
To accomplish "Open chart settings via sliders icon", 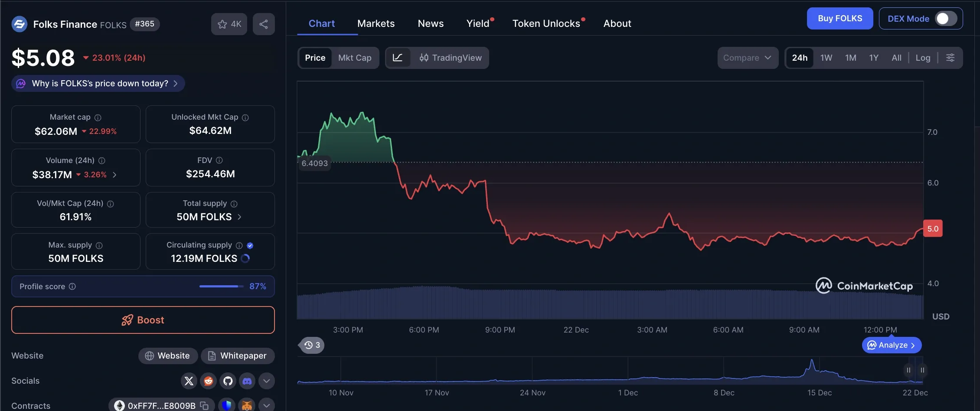I will (951, 57).
